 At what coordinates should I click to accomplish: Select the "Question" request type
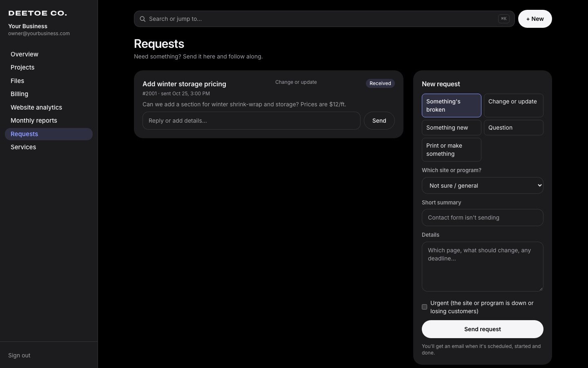coord(513,128)
